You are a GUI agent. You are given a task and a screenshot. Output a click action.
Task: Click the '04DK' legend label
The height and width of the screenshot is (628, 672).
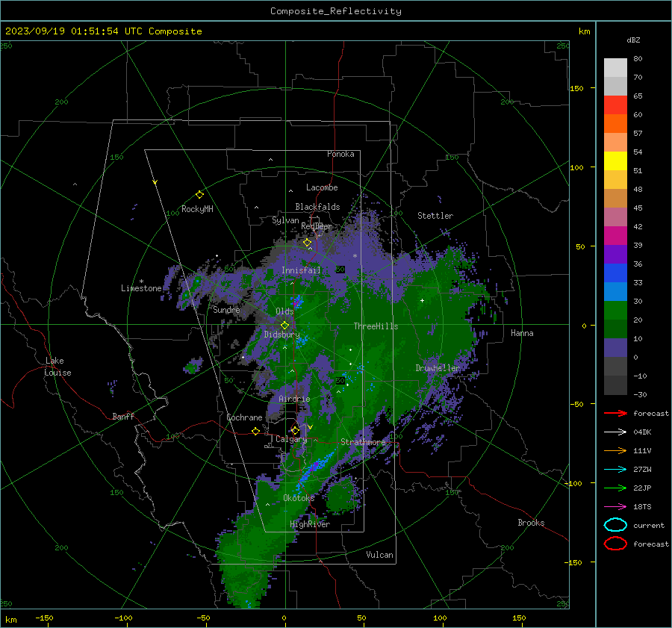click(x=642, y=432)
